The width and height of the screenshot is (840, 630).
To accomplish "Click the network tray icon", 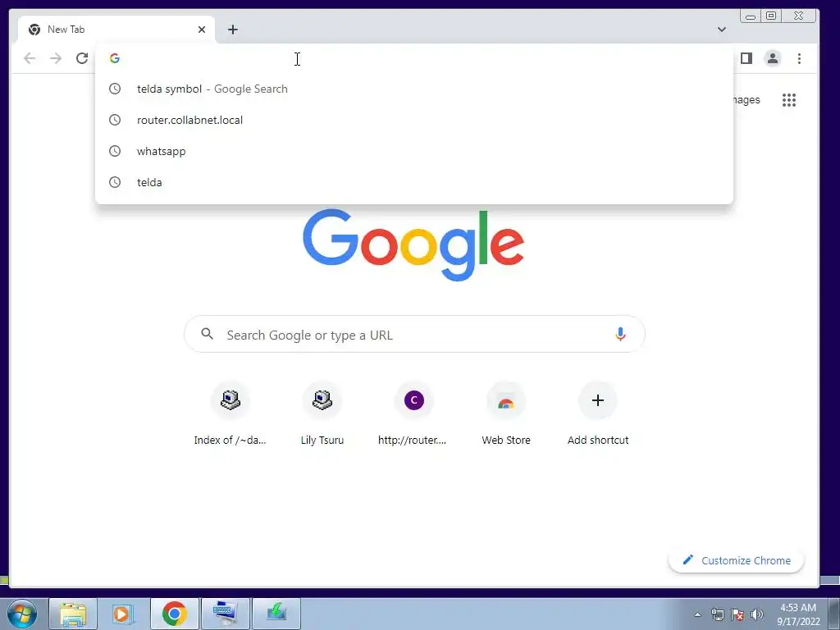I will (717, 615).
